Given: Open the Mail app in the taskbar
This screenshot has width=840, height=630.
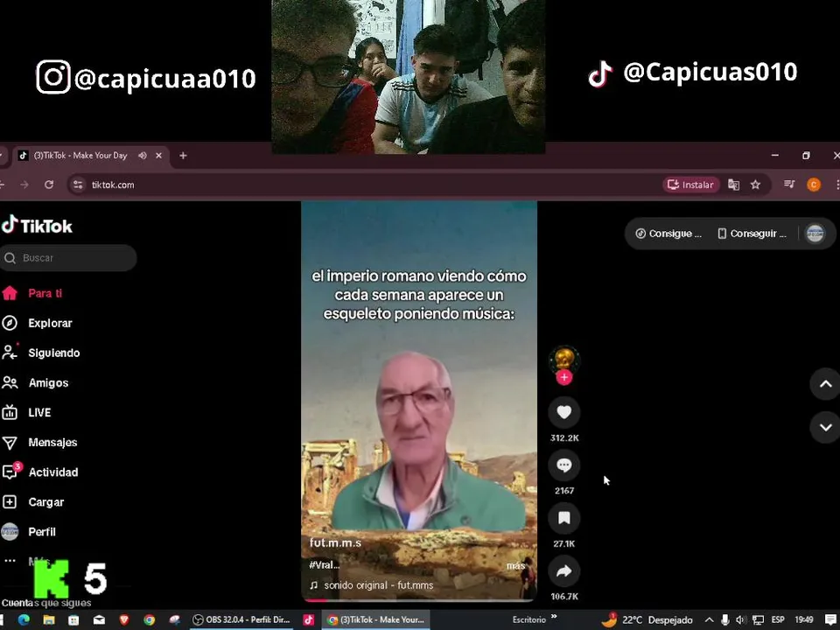Looking at the screenshot, I should click(x=99, y=619).
